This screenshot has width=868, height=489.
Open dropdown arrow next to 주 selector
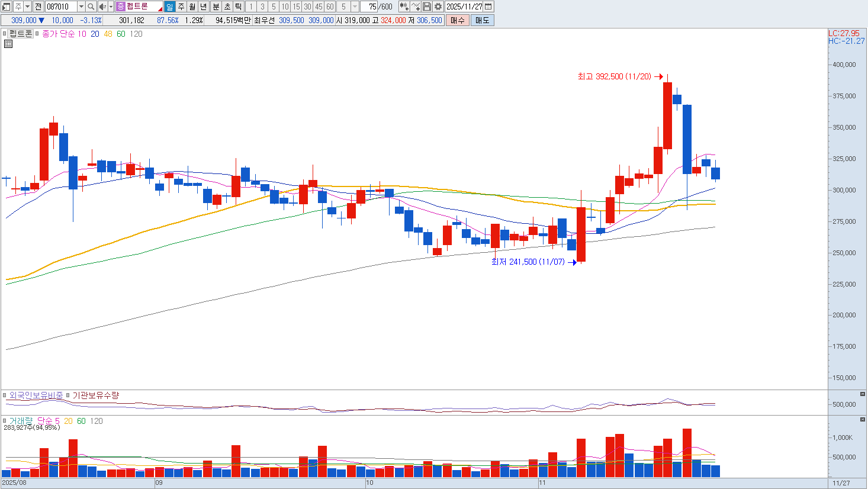click(x=28, y=7)
